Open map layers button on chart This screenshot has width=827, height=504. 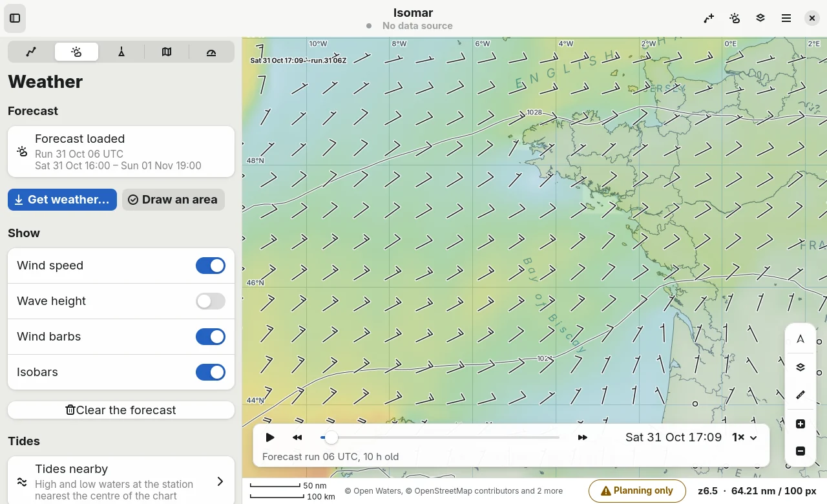[801, 367]
